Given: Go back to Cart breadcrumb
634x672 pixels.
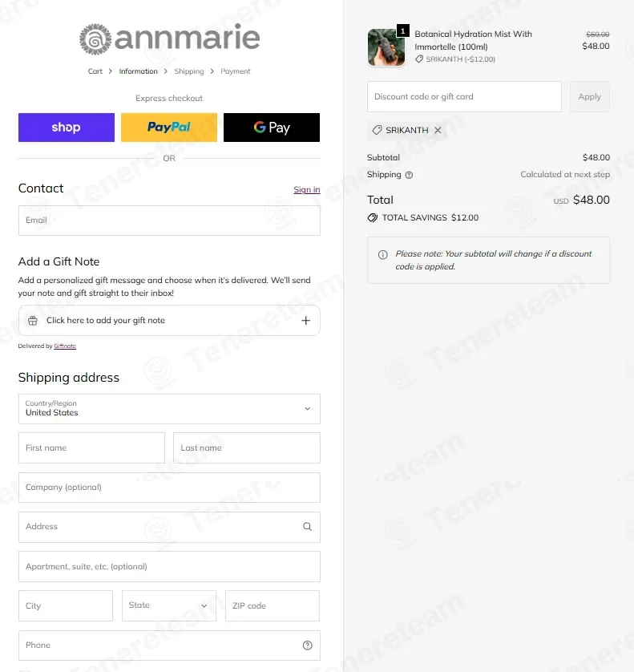Looking at the screenshot, I should (95, 71).
